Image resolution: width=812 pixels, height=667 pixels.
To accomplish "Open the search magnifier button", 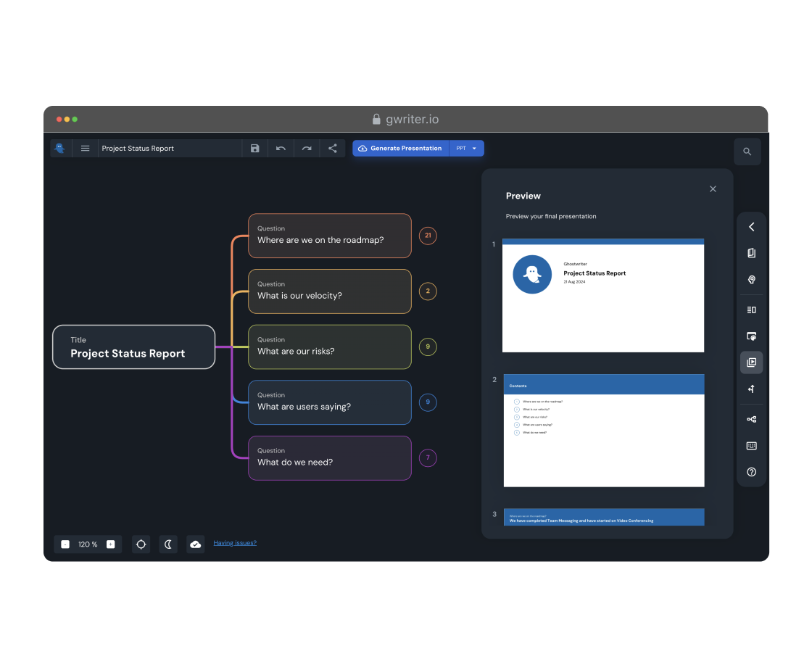I will click(x=747, y=152).
